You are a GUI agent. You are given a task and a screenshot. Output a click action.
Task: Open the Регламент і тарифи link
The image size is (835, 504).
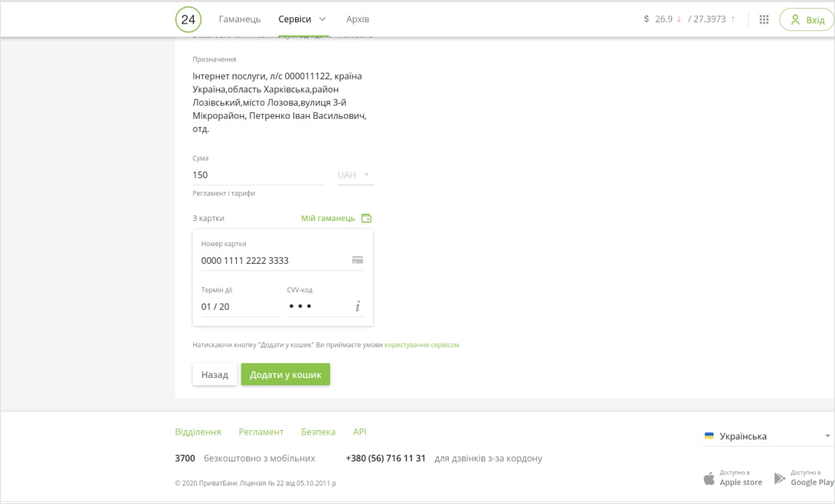pyautogui.click(x=224, y=193)
